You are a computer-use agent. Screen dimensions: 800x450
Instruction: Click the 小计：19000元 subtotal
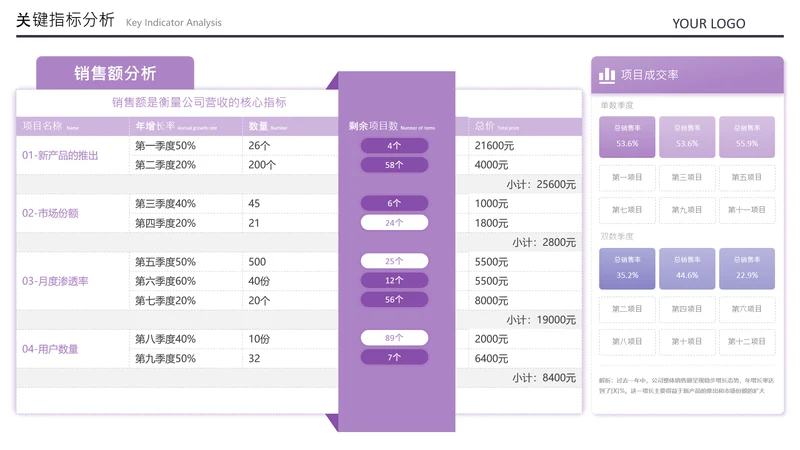(x=540, y=320)
